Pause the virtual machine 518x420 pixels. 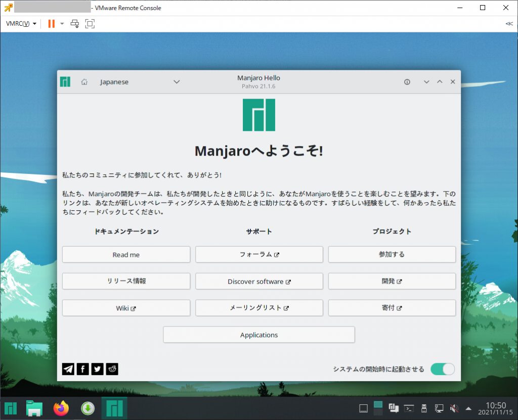[x=51, y=24]
